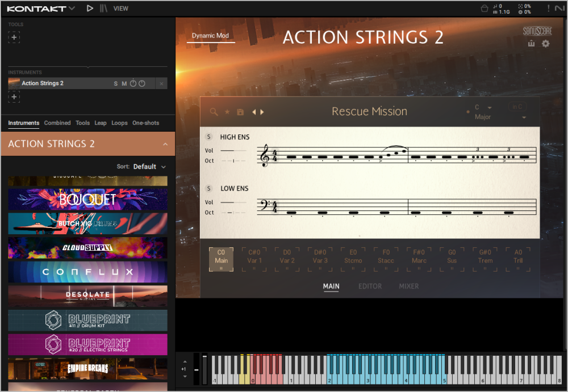Click the bank icon beside the gear
568x392 pixels.
[532, 44]
